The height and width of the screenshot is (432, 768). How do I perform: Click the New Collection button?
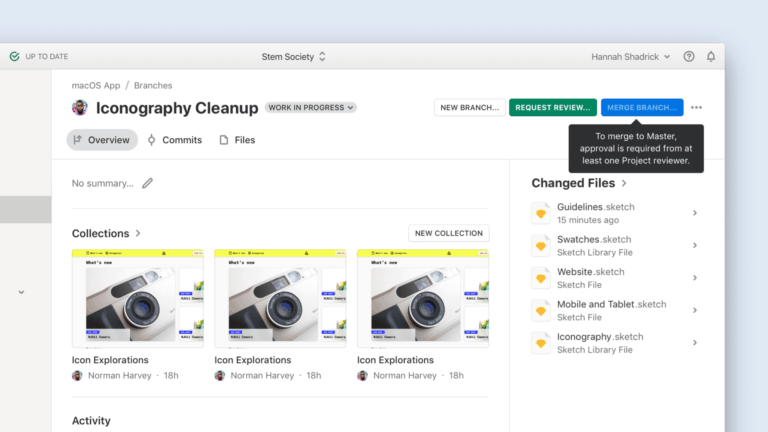[448, 233]
